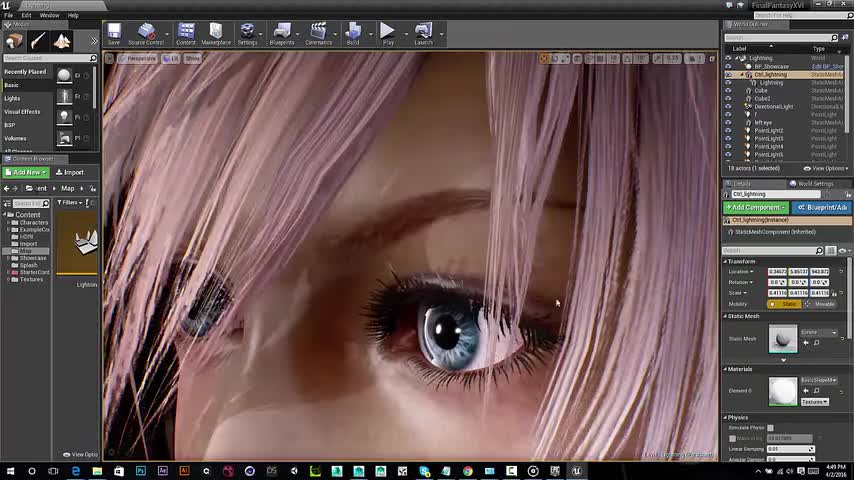Toggle the scale lock icon
Viewport: 854px width, 480px height.
(834, 294)
